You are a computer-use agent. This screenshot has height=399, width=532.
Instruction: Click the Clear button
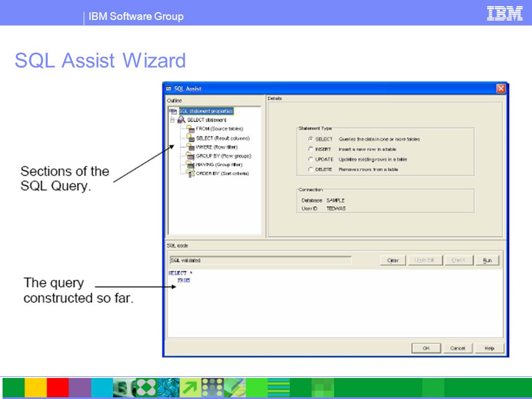(x=393, y=260)
